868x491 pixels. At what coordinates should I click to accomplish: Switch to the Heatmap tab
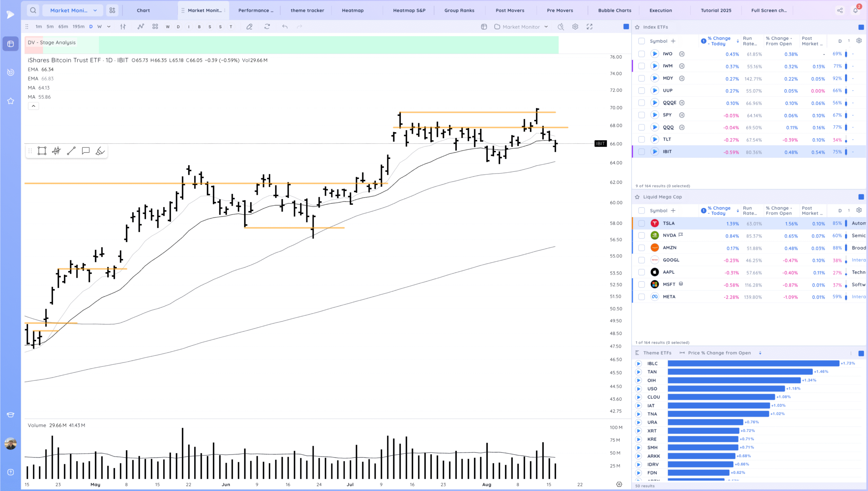coord(353,10)
